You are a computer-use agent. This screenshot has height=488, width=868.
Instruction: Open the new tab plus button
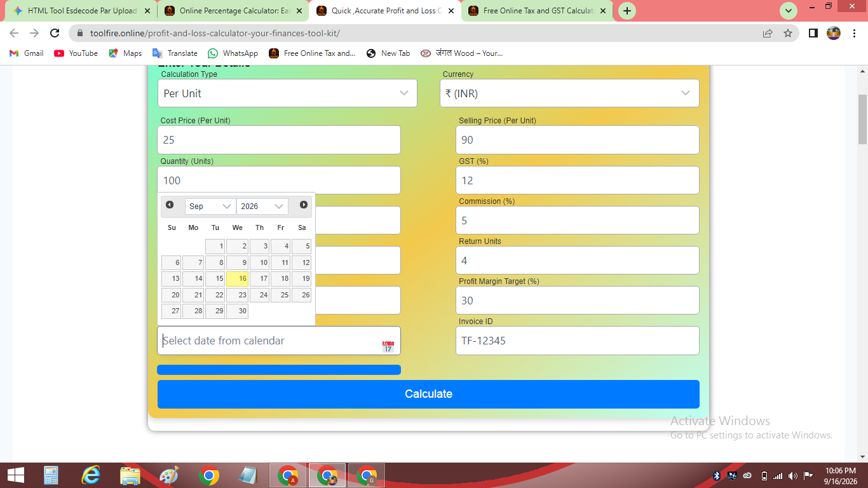click(627, 11)
